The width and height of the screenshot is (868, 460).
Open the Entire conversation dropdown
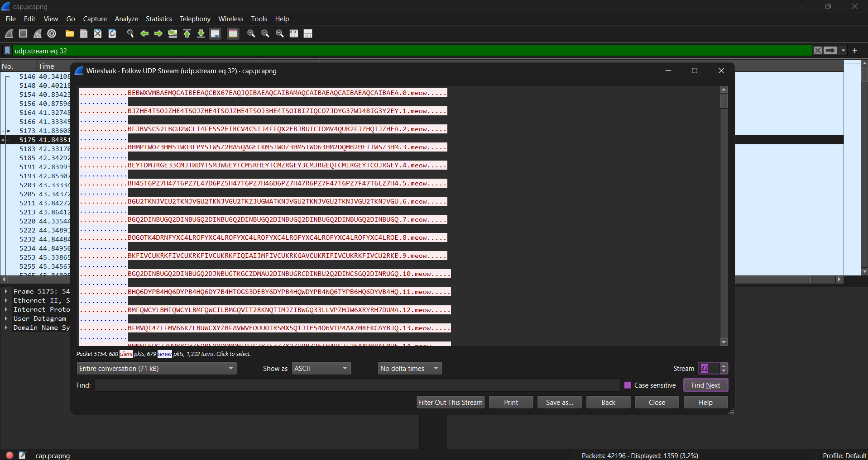click(156, 368)
